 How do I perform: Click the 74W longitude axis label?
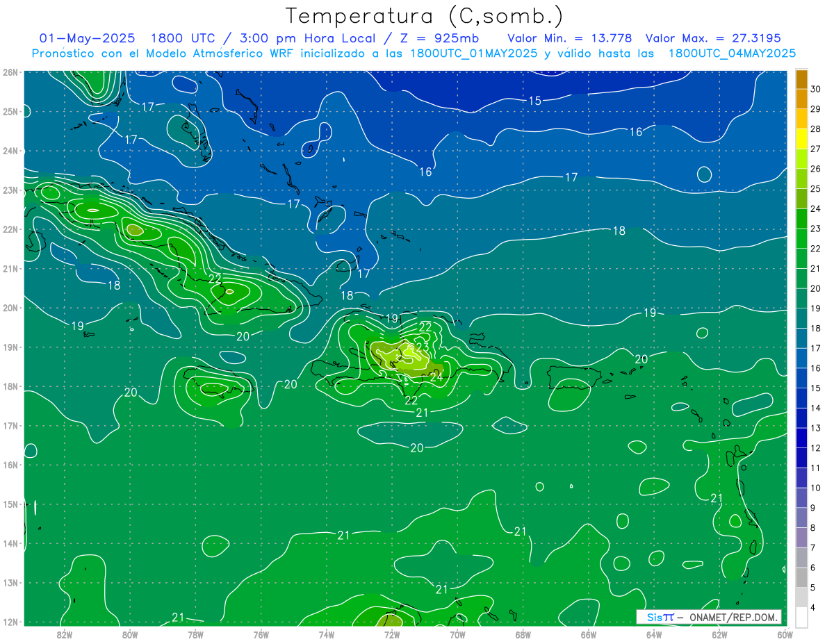[326, 634]
